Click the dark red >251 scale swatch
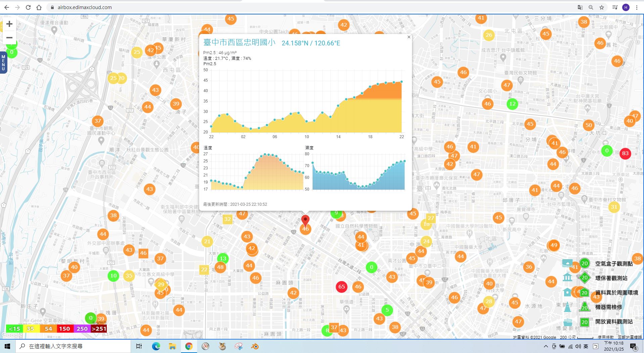 (99, 329)
